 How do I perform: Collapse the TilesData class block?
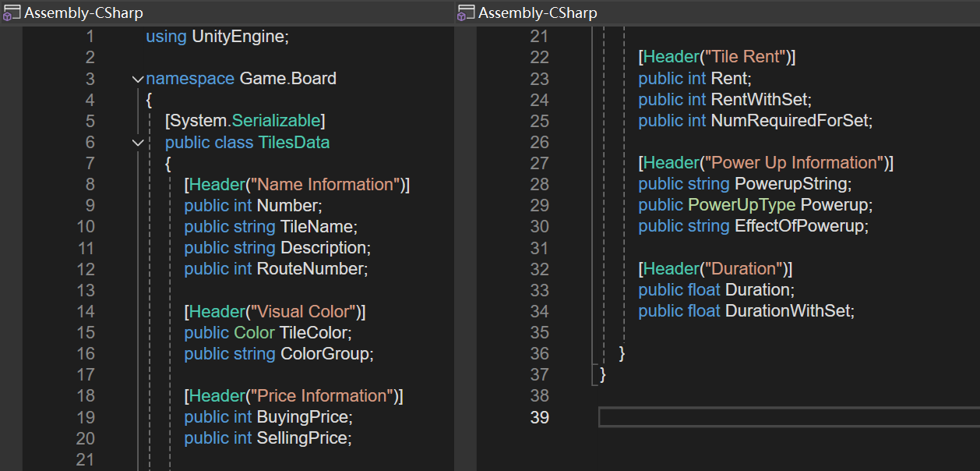coord(138,143)
